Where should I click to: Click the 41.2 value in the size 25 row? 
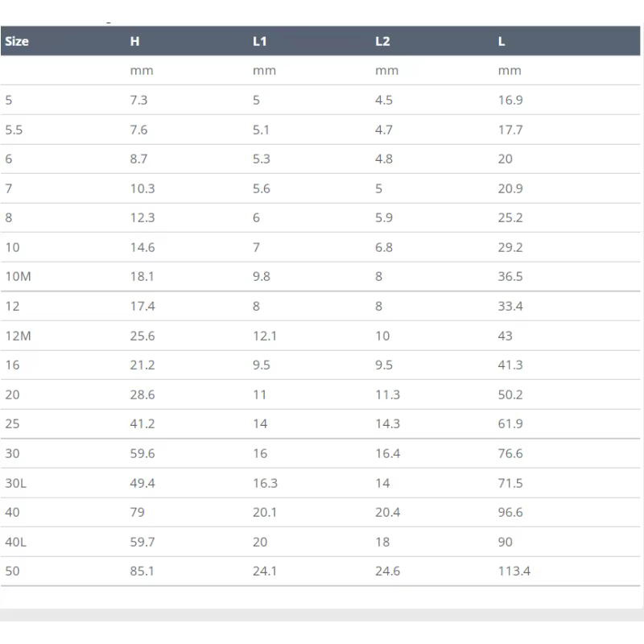click(x=142, y=424)
